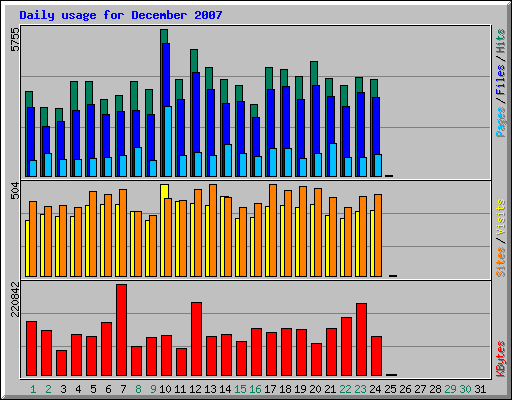Click day 12 on the x-axis

195,389
